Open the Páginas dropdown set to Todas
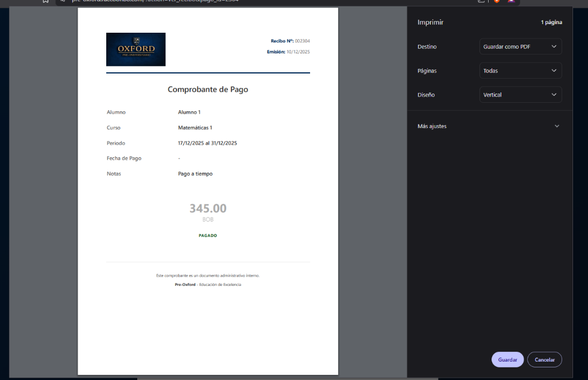 [x=520, y=71]
